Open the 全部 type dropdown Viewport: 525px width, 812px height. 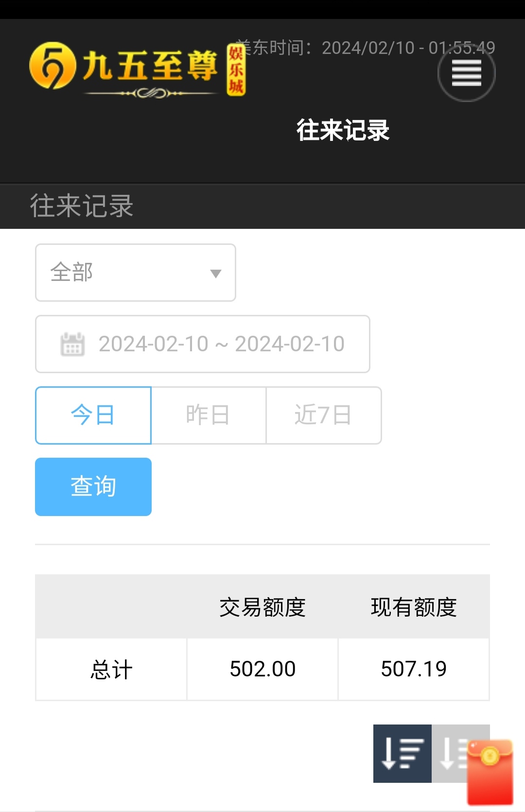point(136,273)
